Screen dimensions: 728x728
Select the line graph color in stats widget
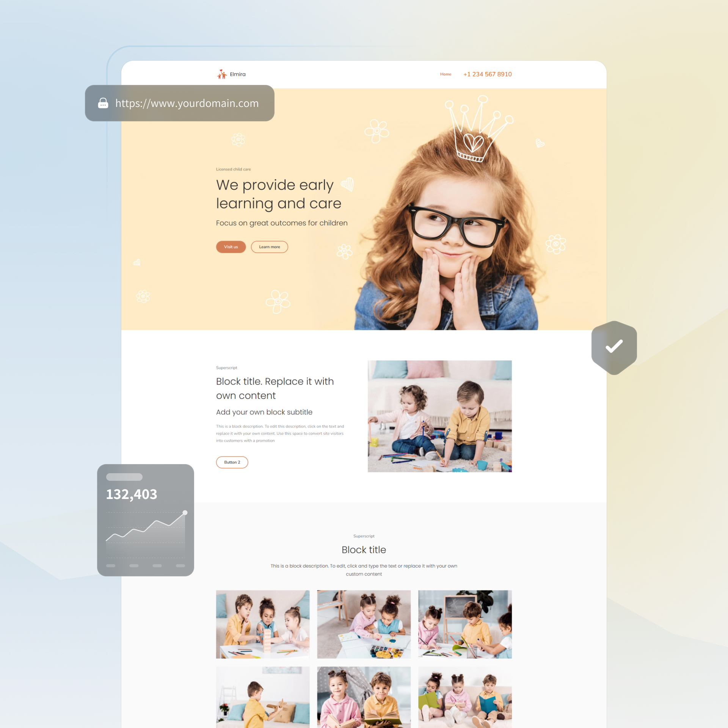[147, 527]
